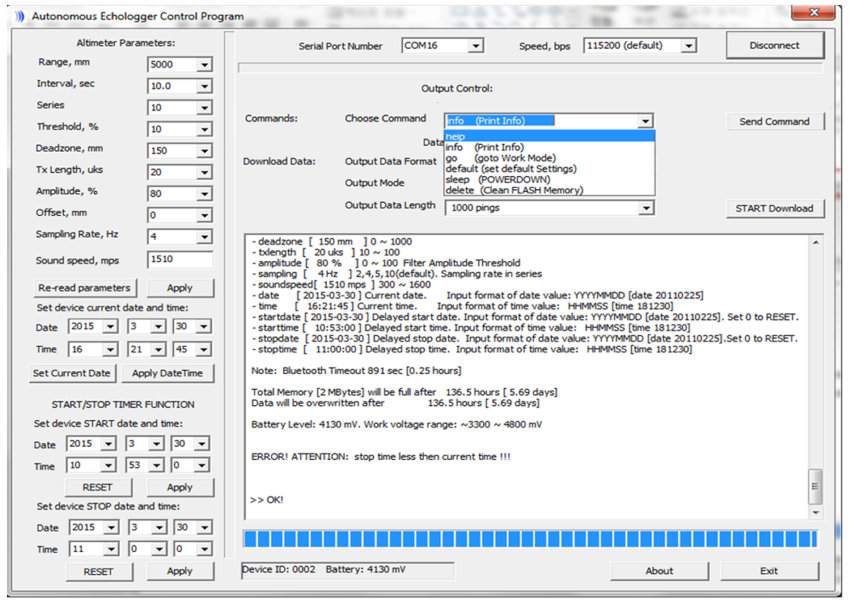Open the START date year dropdown
This screenshot has width=850, height=604.
pos(108,444)
